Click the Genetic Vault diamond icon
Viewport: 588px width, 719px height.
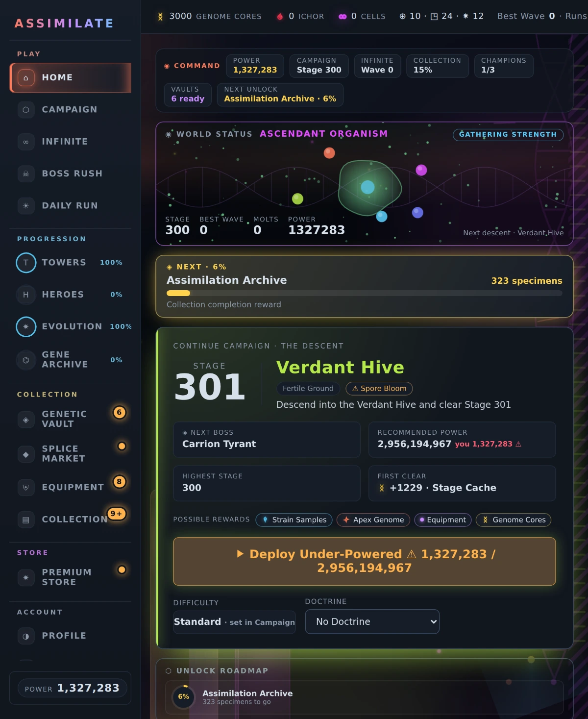[x=26, y=420]
